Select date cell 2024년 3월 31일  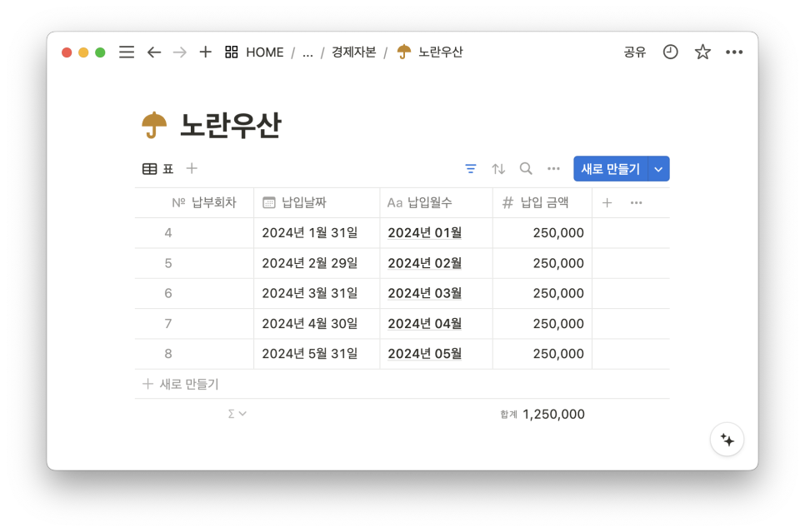point(317,293)
